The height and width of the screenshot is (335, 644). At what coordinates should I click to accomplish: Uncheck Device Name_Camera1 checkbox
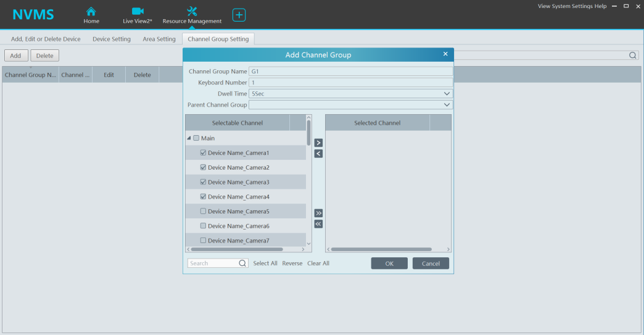204,152
